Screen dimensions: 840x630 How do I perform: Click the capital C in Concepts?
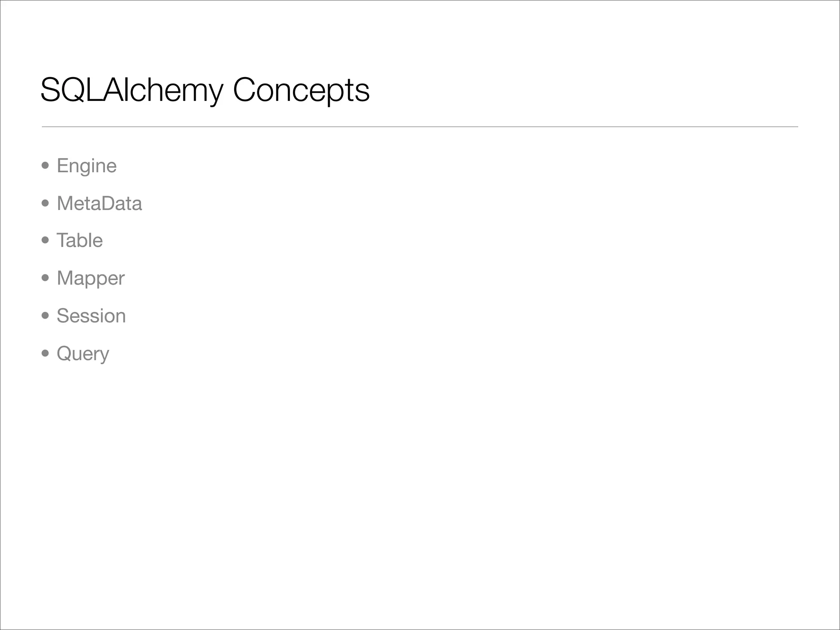245,89
